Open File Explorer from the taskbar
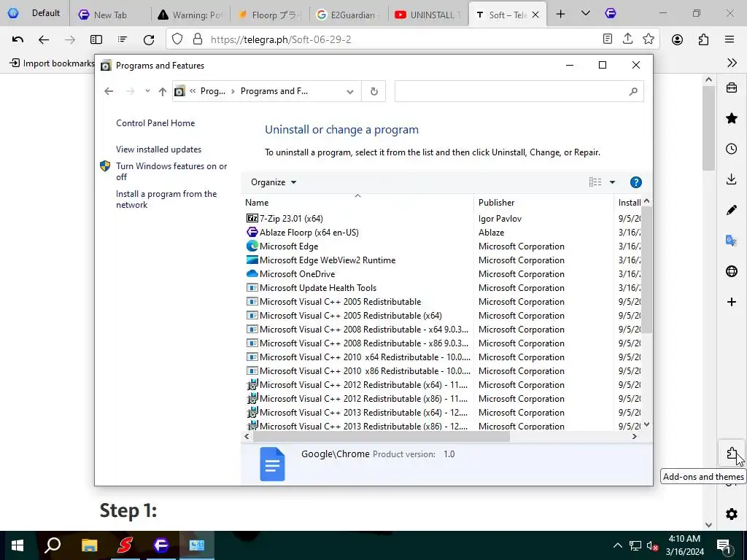747x560 pixels. (x=89, y=545)
